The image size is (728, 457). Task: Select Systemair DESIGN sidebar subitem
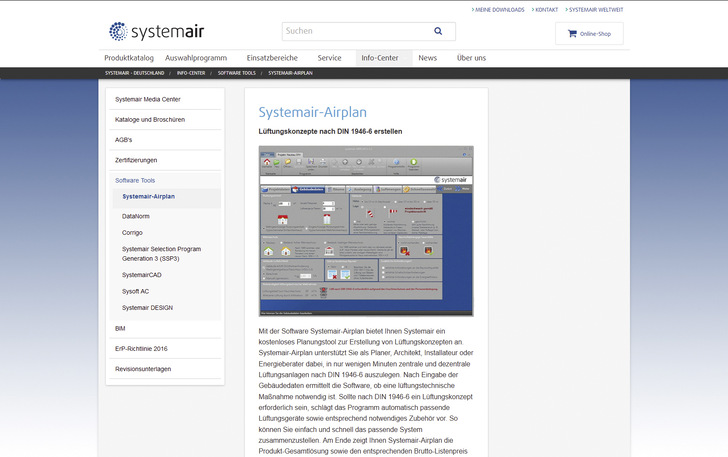(x=147, y=307)
